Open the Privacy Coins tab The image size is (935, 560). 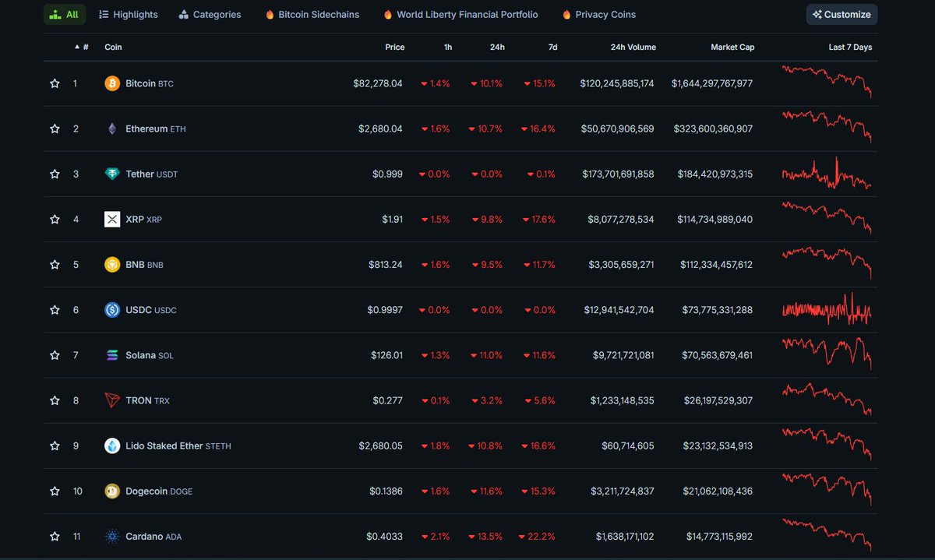(599, 14)
